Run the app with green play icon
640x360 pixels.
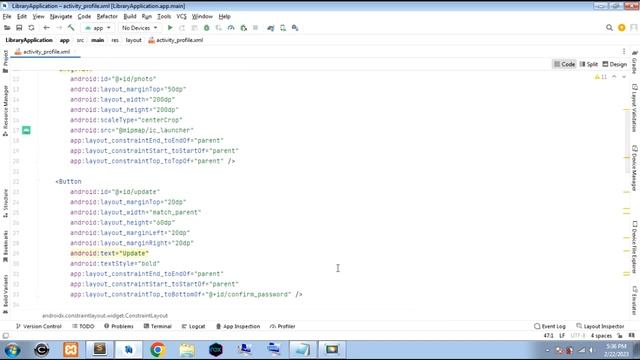170,28
